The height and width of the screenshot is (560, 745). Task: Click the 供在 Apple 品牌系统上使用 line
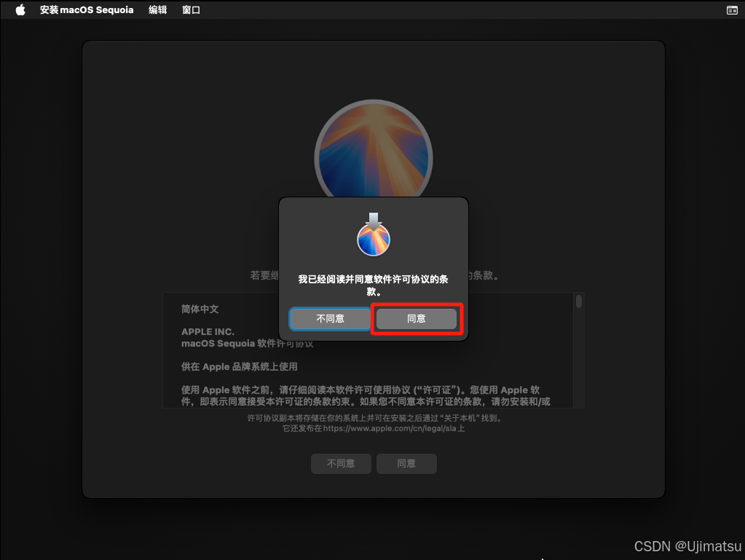pyautogui.click(x=240, y=367)
